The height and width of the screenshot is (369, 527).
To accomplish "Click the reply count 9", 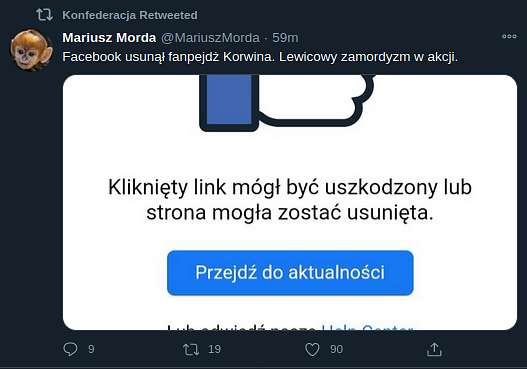I will click(x=91, y=349).
